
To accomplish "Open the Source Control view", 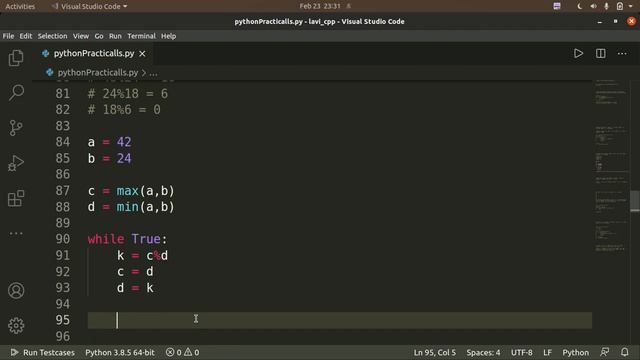I will [16, 128].
